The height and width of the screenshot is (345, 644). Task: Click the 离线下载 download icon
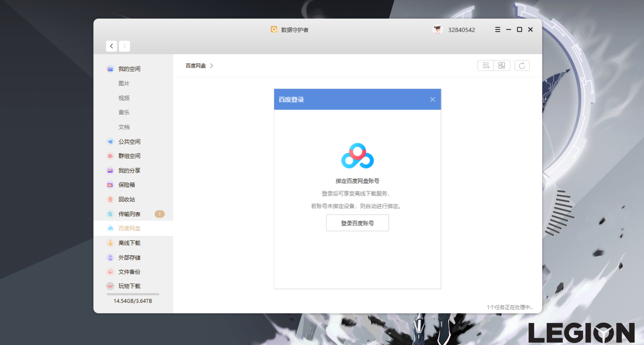point(110,243)
